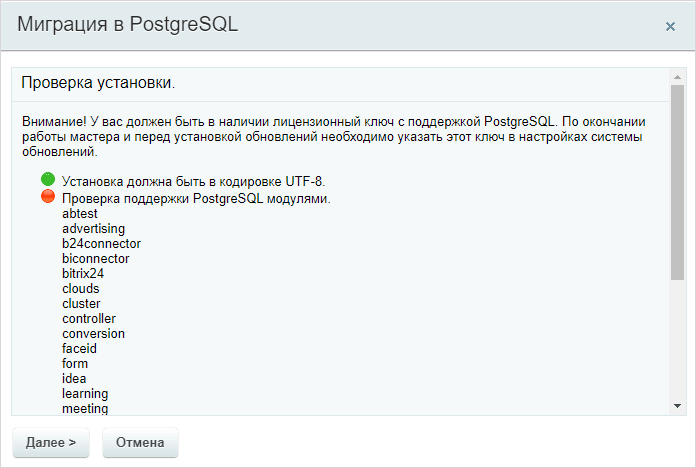Select the abtest module entry
The image size is (696, 468).
coord(80,214)
